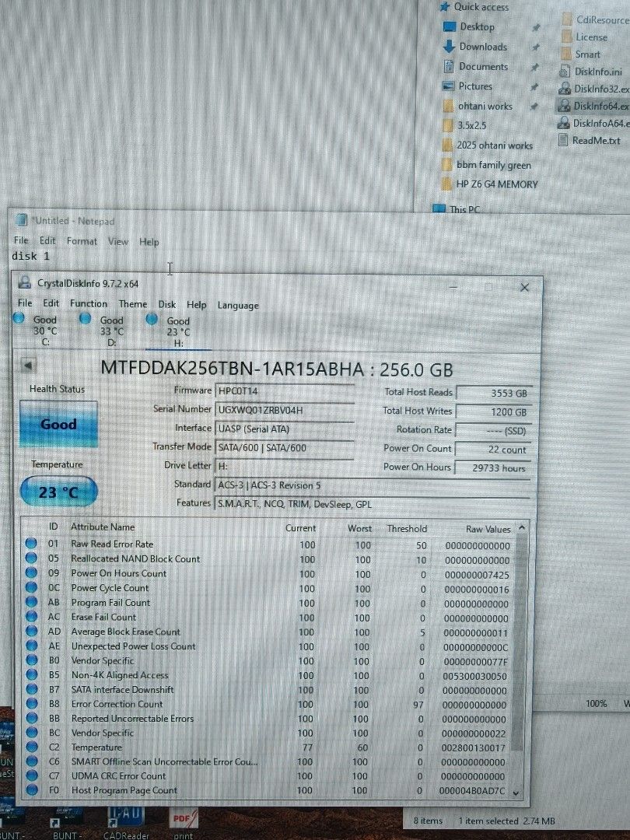Screen dimensions: 630x840
Task: Click the previous disk arrow button
Action: 29,366
